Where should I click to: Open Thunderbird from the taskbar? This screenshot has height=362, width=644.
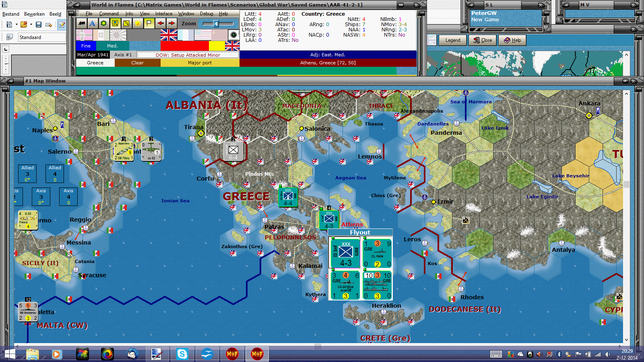click(x=133, y=354)
